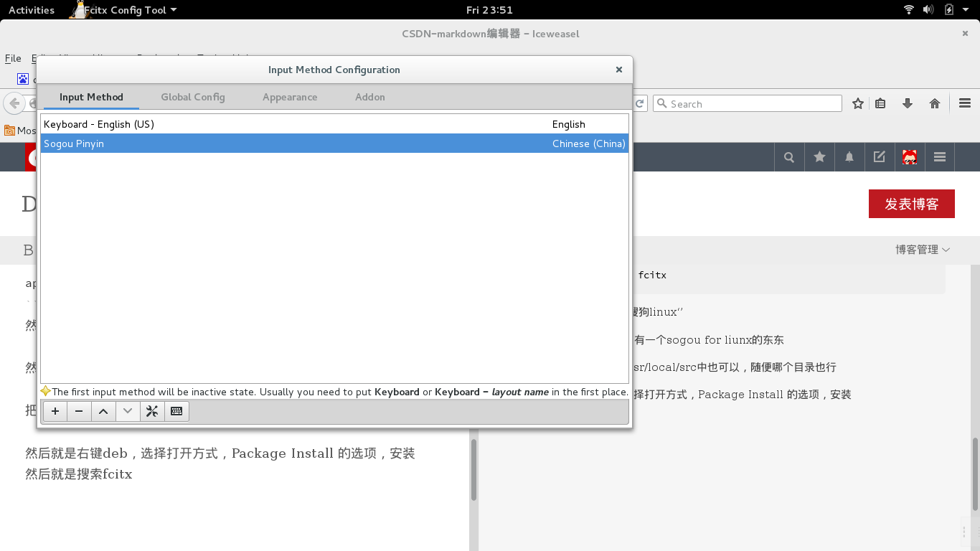The width and height of the screenshot is (980, 551).
Task: Move selected input method up
Action: click(x=103, y=411)
